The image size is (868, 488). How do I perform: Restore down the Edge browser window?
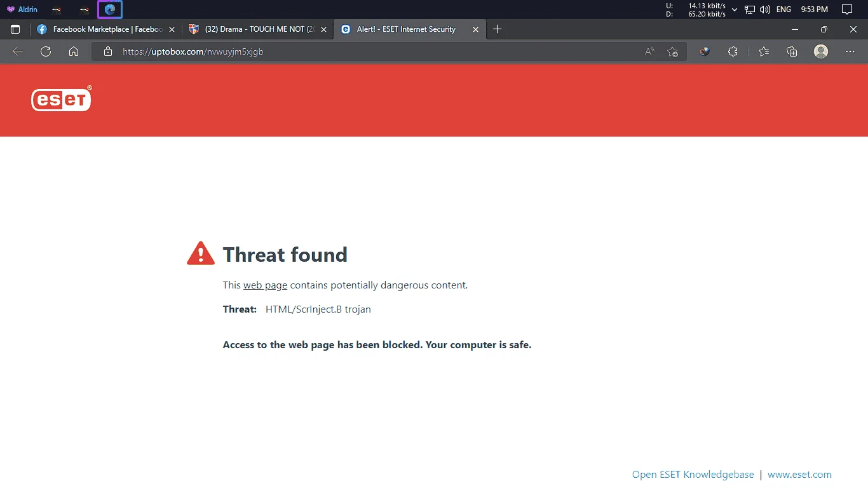pos(824,29)
